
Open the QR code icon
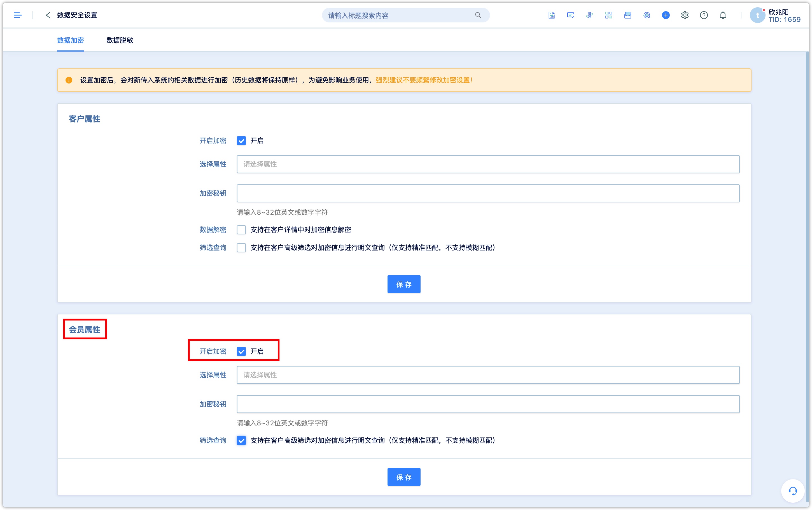pos(608,15)
